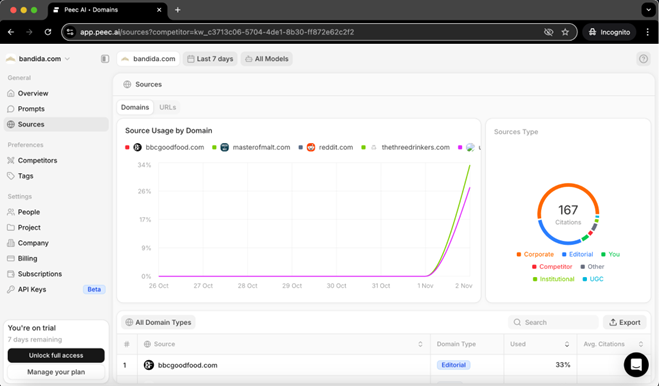The image size is (659, 386).
Task: Export the sources table
Action: [625, 323]
